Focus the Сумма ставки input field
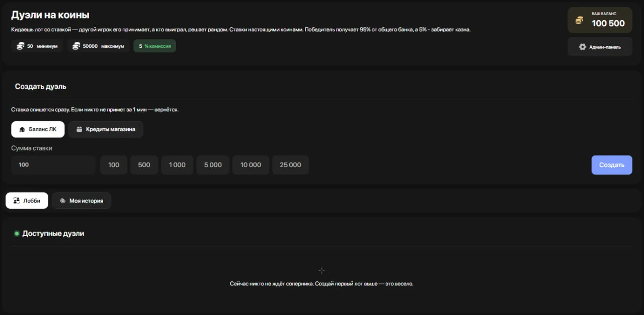Viewport: 644px width, 315px height. tap(53, 165)
